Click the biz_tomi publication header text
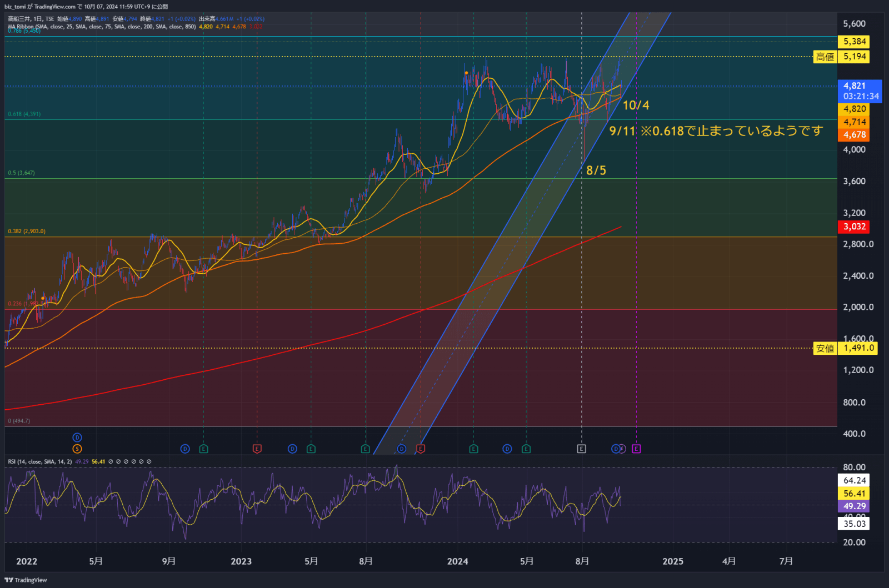This screenshot has height=588, width=889. pos(86,7)
